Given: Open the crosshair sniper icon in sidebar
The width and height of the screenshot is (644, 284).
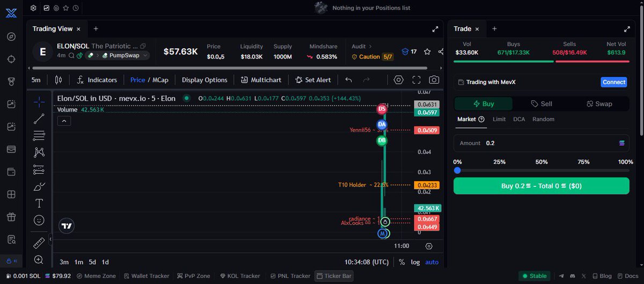Looking at the screenshot, I should pos(11,59).
